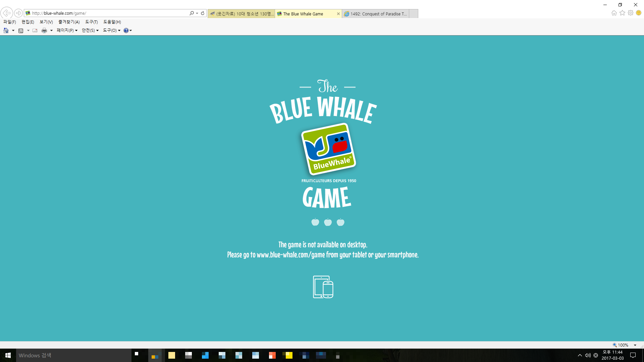Close the Blue Whale Game tab
Viewport: 644px width, 362px height.
[x=338, y=14]
